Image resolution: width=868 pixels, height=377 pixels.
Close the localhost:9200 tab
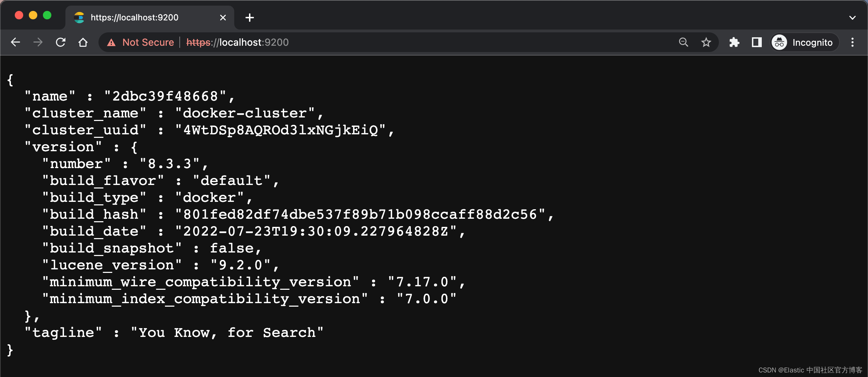[223, 17]
